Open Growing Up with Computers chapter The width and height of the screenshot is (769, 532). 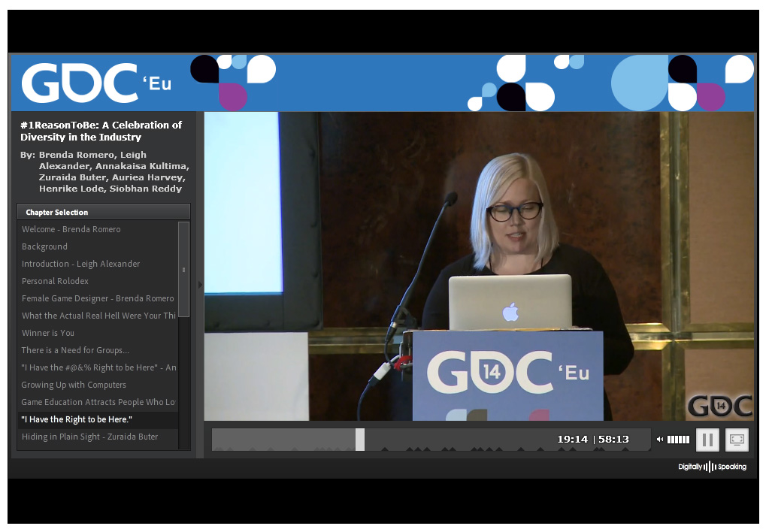[74, 385]
